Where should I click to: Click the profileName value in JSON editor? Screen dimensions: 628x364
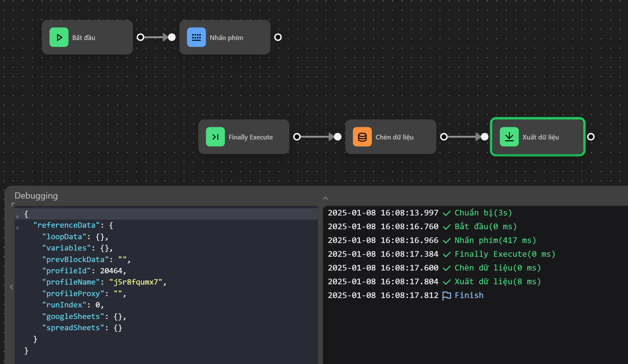pyautogui.click(x=136, y=282)
